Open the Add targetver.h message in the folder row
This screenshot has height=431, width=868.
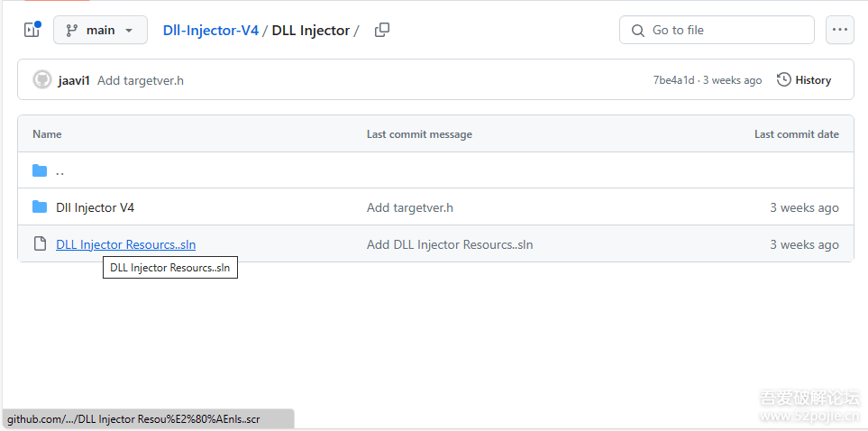click(x=409, y=207)
